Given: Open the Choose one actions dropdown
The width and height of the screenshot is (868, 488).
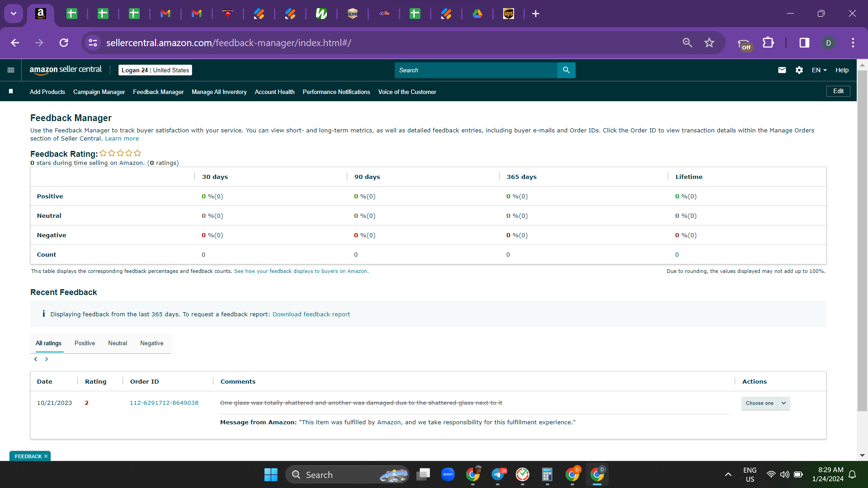Looking at the screenshot, I should pyautogui.click(x=765, y=403).
